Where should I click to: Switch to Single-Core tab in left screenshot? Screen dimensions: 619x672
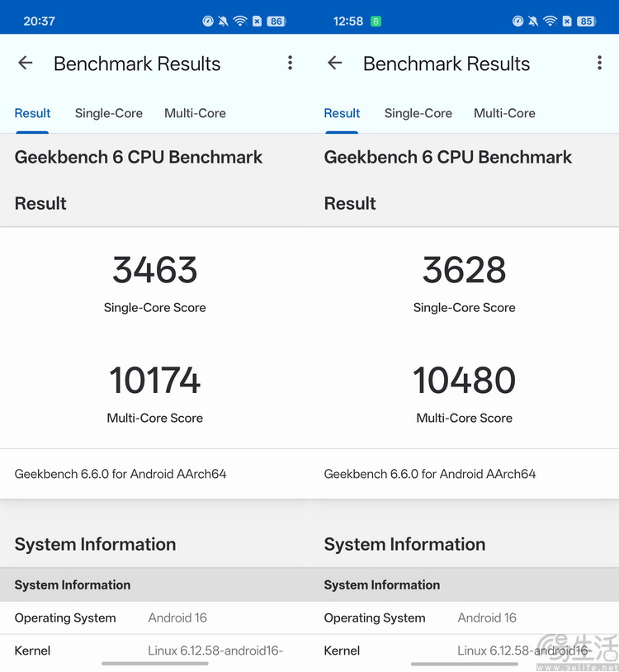[x=109, y=114]
